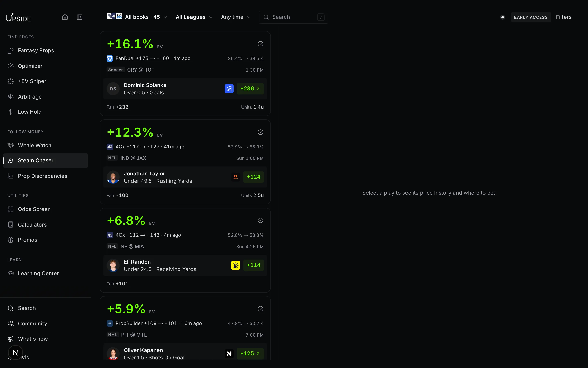This screenshot has height=368, width=588.
Task: Click the +286 odds button for Dominic Solanke
Action: coord(250,89)
